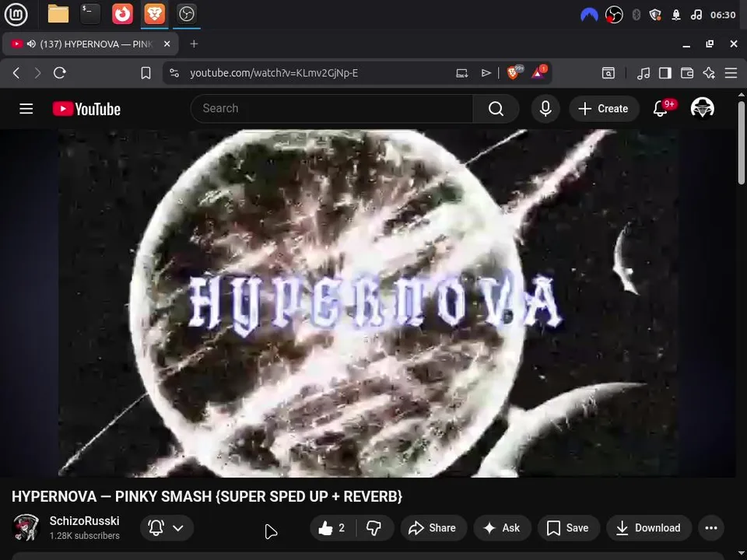Screen dimensions: 747x560
Task: Open the Brave main hamburger menu
Action: pyautogui.click(x=731, y=73)
